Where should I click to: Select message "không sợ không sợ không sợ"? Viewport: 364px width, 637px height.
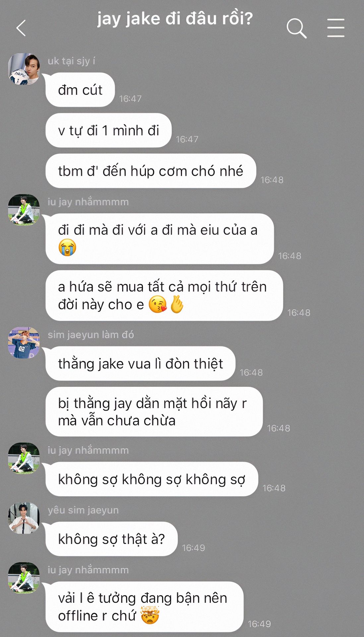click(x=152, y=479)
